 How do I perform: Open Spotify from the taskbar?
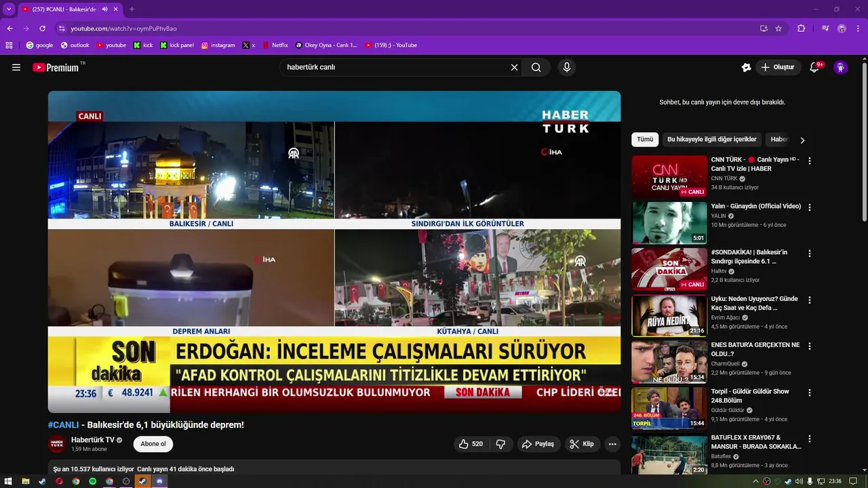tap(93, 481)
